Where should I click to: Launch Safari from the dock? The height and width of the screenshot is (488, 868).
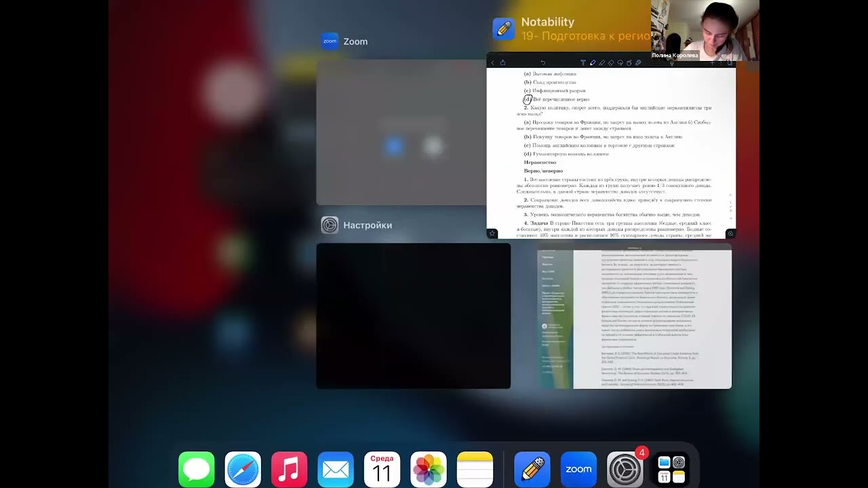pyautogui.click(x=243, y=469)
